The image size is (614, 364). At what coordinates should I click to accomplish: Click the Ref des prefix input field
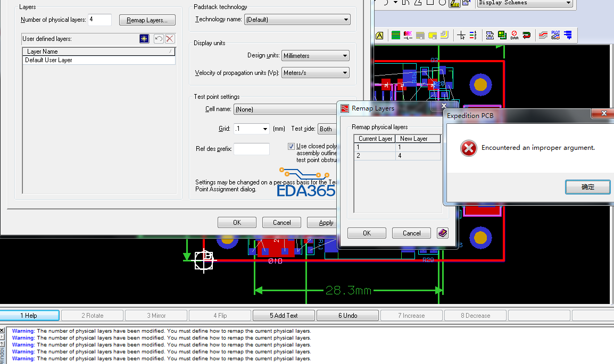click(x=252, y=149)
